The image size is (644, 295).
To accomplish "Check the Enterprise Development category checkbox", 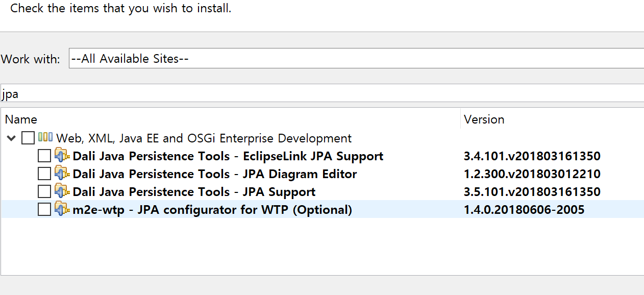I will pyautogui.click(x=28, y=138).
